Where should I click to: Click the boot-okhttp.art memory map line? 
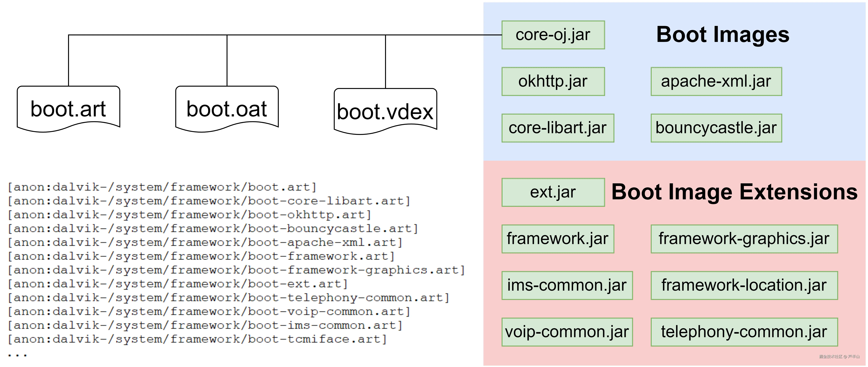[x=189, y=215]
